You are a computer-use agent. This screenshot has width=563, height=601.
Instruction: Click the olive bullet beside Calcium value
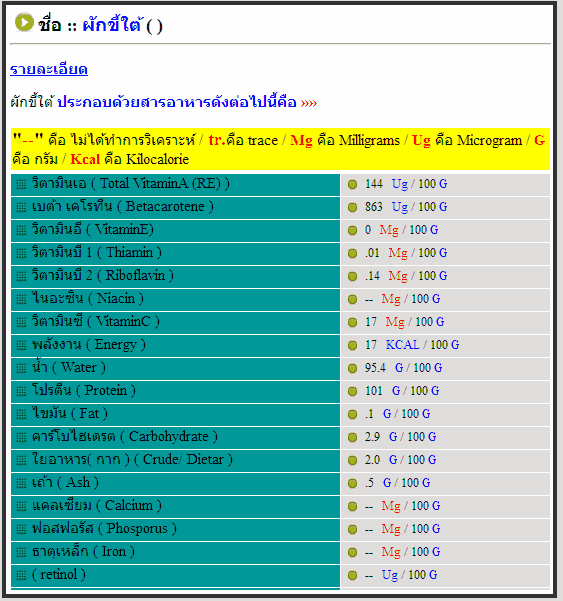352,506
